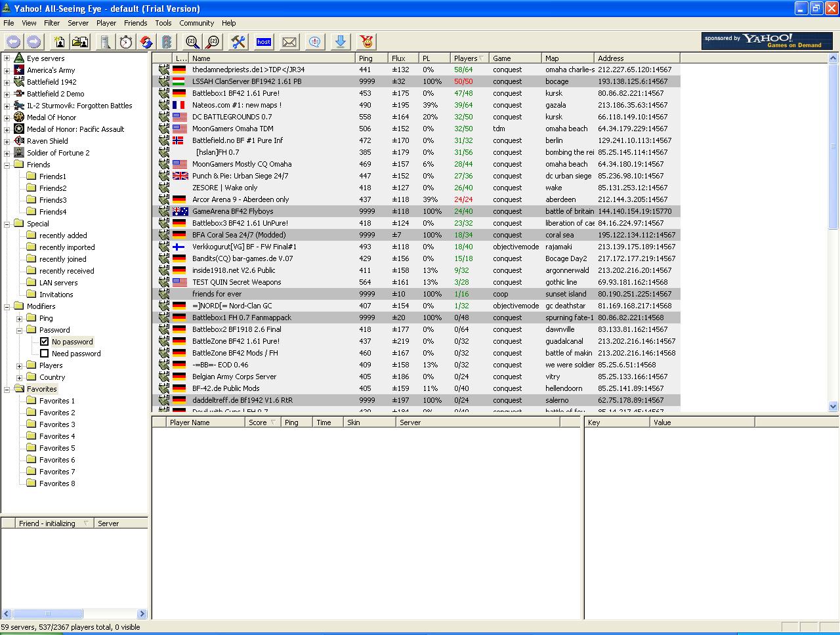Sort server list by Players column
The image size is (840, 635).
(470, 58)
